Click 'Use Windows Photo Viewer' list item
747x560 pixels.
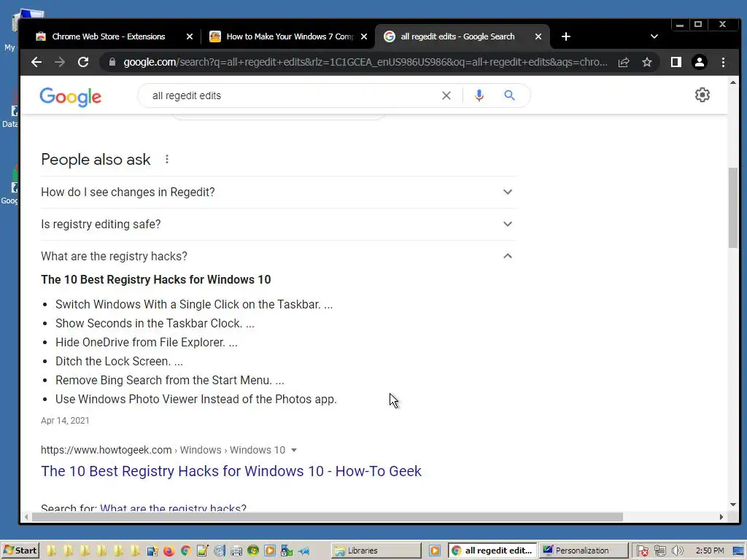[196, 399]
